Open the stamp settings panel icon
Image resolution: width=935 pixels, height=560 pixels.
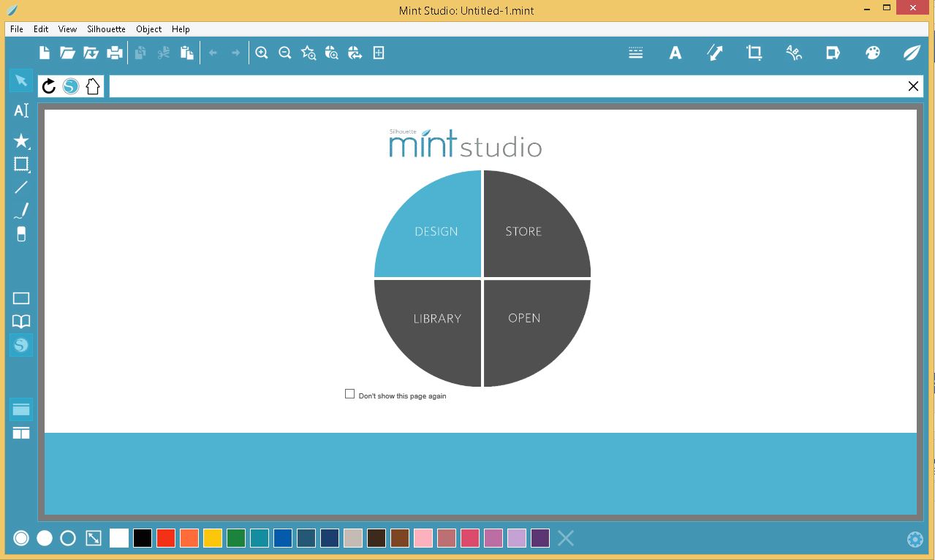(x=833, y=53)
